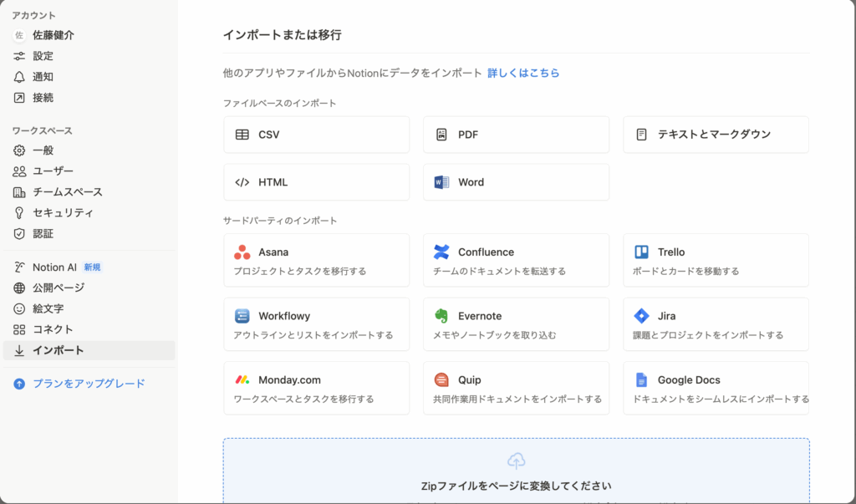Open the 設定 sidebar menu item
Screen dimensions: 856x504
[43, 56]
